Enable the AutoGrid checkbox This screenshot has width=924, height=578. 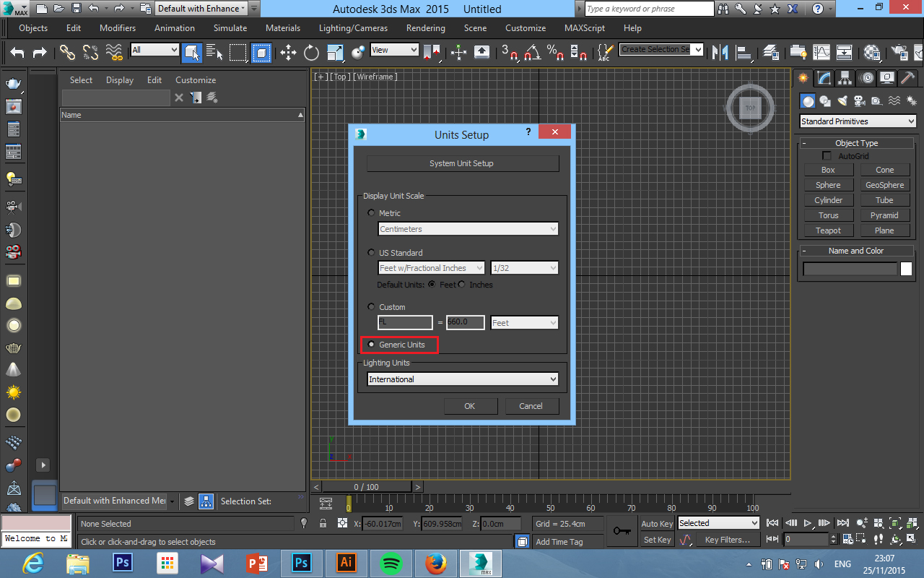pyautogui.click(x=827, y=155)
